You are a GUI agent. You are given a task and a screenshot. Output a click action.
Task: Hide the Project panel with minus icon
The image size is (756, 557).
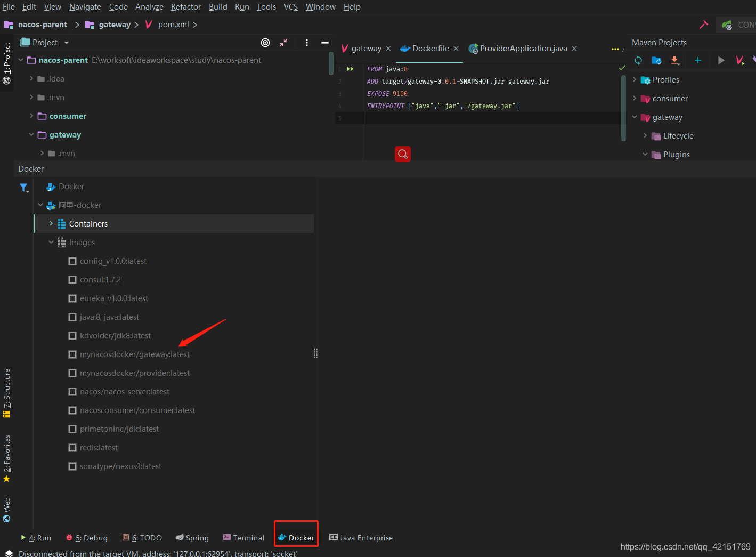pyautogui.click(x=325, y=43)
